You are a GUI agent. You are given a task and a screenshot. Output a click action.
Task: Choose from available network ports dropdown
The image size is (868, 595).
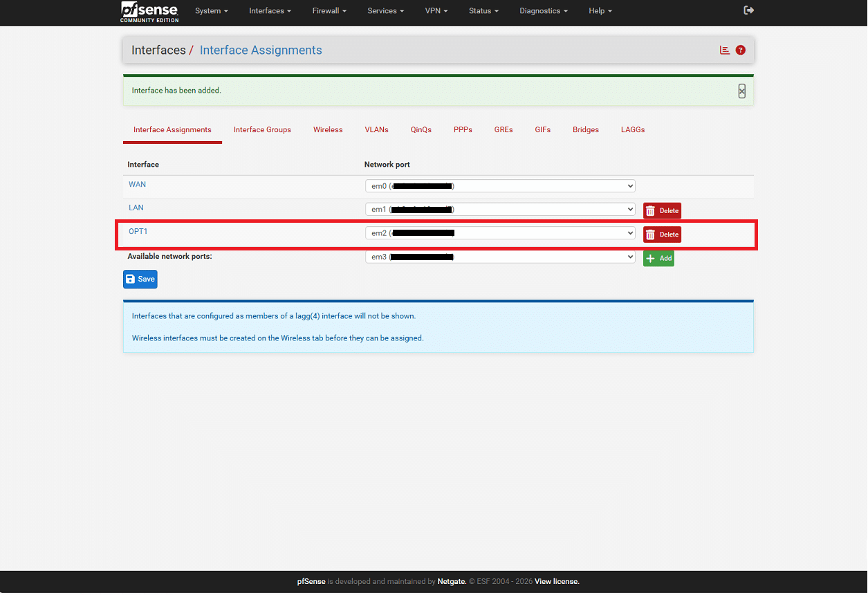[x=499, y=257]
